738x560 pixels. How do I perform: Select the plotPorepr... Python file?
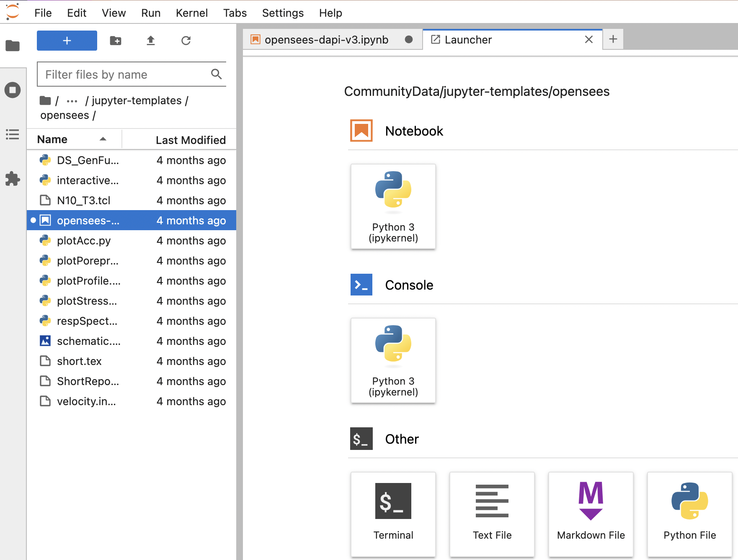pyautogui.click(x=132, y=261)
